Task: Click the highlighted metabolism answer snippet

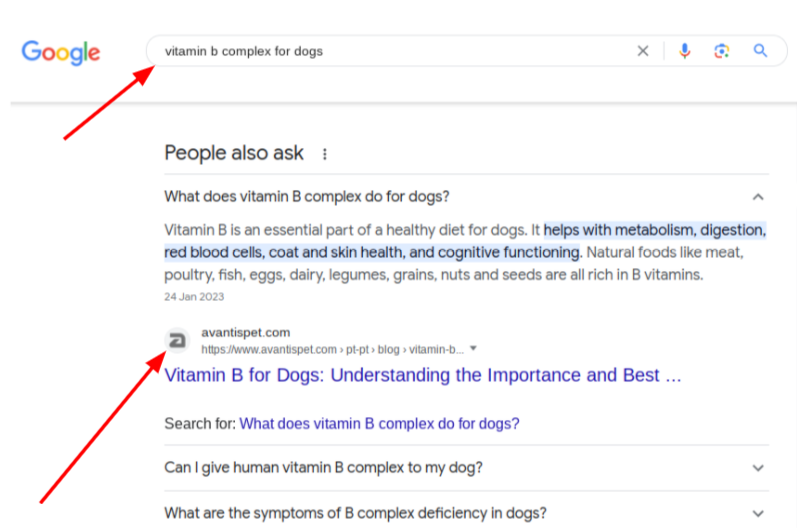Action: point(465,241)
